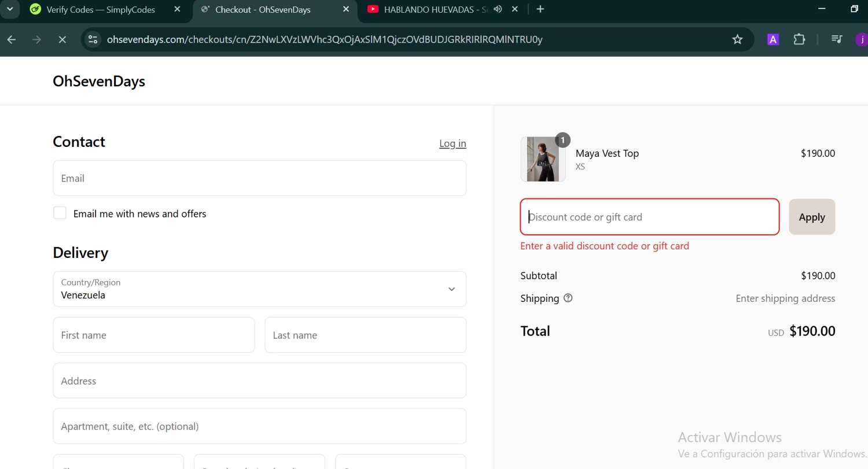Click the discount error message text
868x469 pixels.
pyautogui.click(x=605, y=246)
